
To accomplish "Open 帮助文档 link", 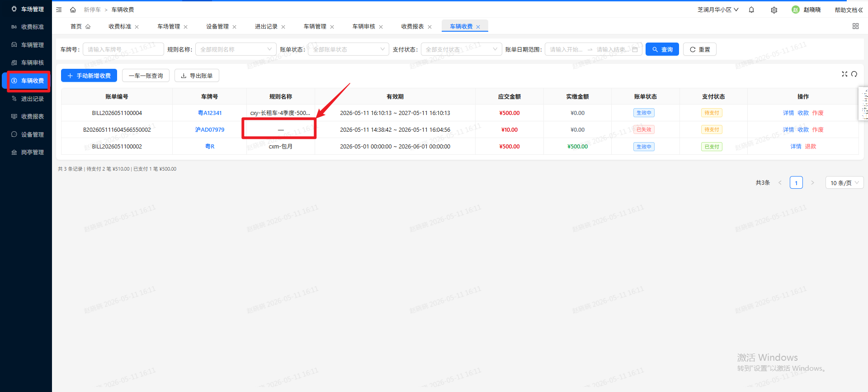I will point(846,10).
